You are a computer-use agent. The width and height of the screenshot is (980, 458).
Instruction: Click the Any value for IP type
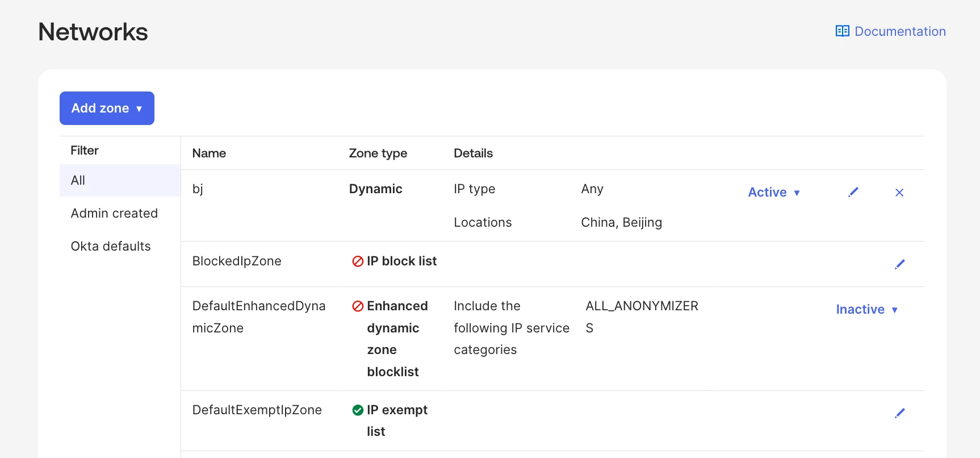(592, 189)
